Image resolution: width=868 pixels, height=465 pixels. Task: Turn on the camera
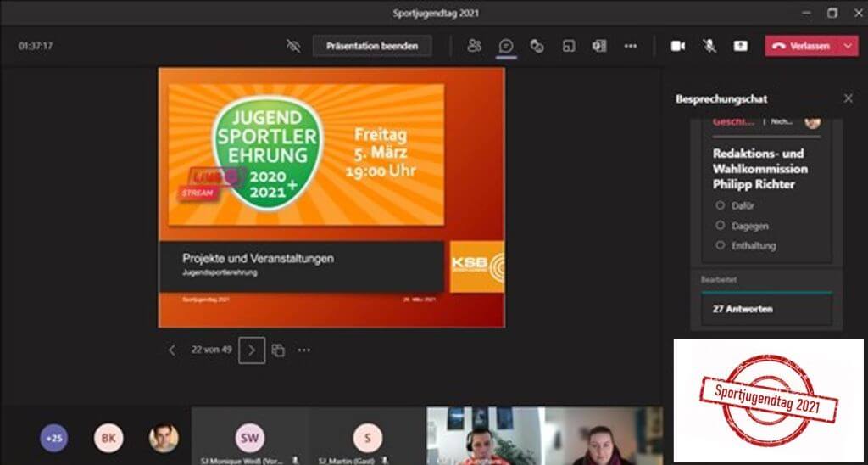[677, 46]
